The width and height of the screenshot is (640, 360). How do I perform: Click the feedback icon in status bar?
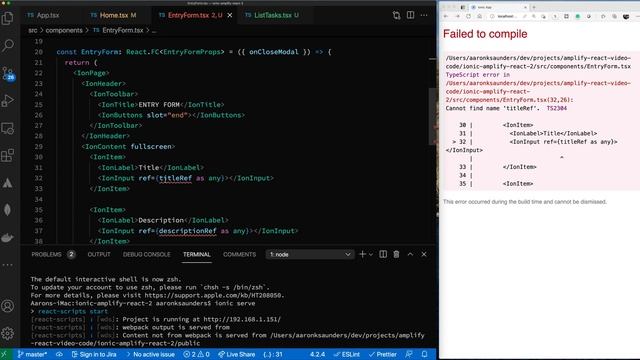(409, 354)
